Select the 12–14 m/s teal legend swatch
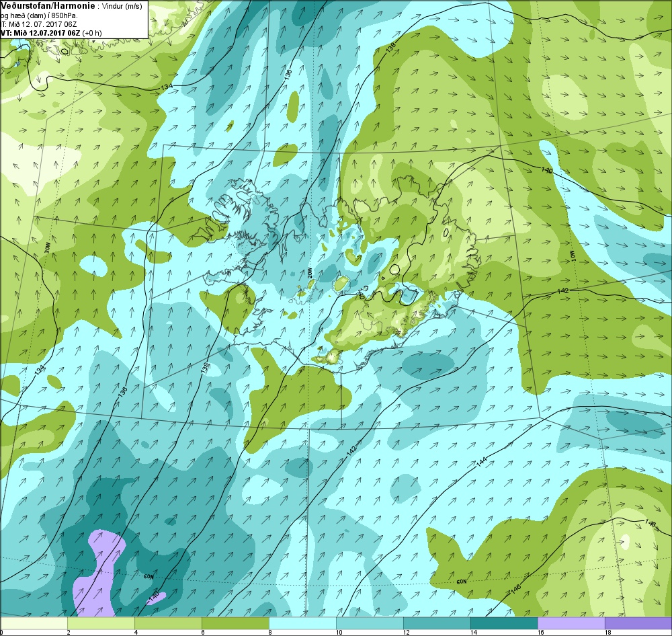The image size is (672, 636). click(x=437, y=623)
